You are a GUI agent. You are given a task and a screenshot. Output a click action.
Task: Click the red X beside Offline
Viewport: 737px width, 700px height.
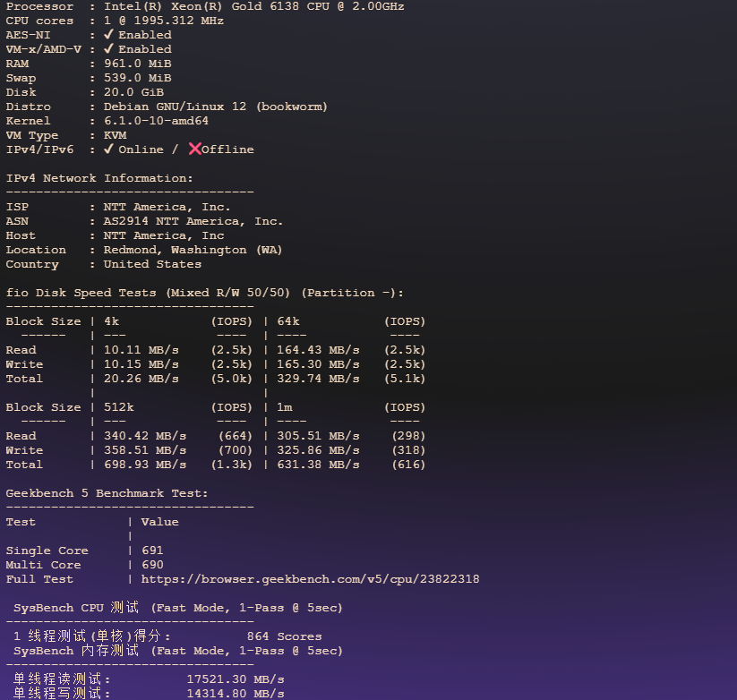click(194, 149)
